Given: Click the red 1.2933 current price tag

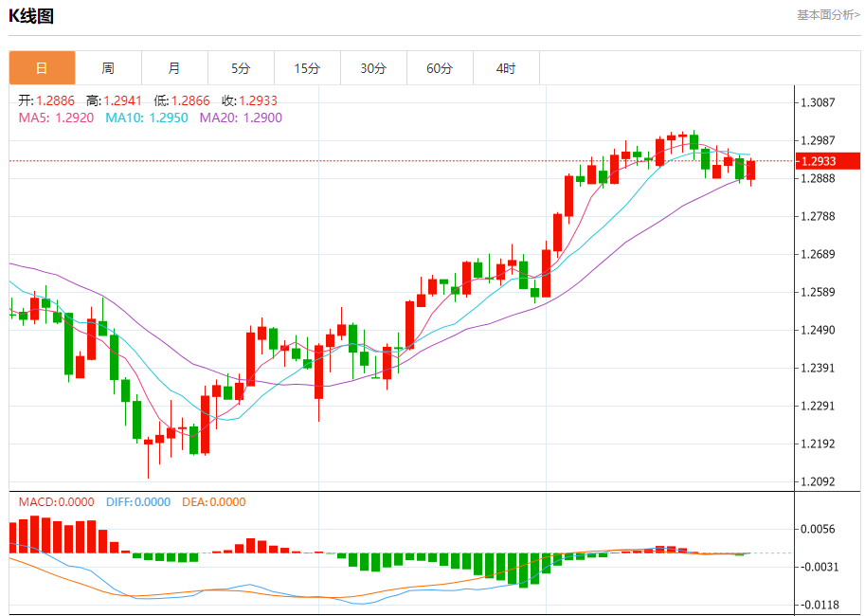Looking at the screenshot, I should pyautogui.click(x=825, y=161).
